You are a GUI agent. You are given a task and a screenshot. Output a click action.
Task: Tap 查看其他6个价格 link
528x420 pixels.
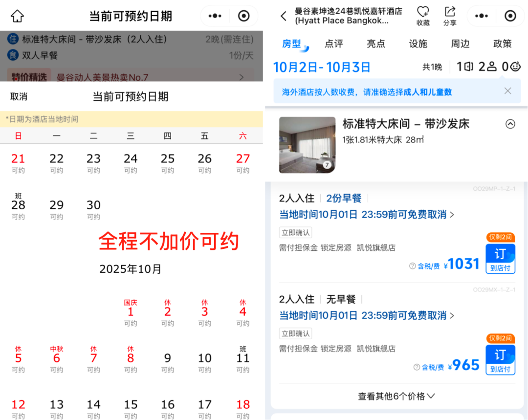396,396
